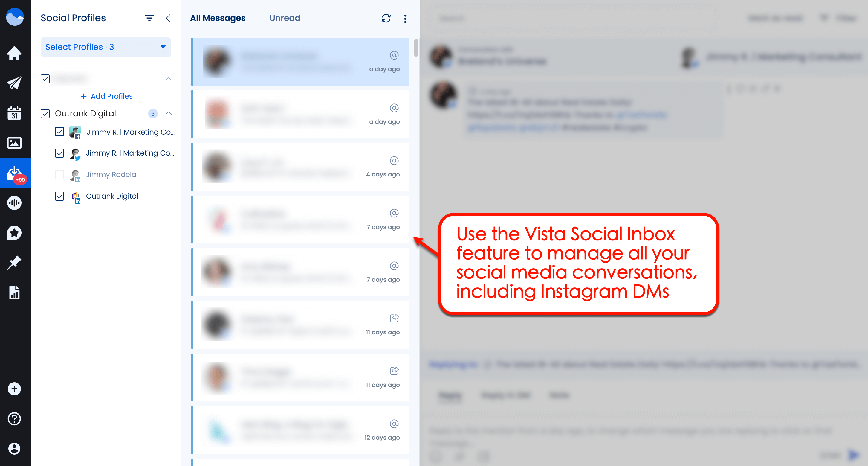This screenshot has width=868, height=466.
Task: Click the refresh conversations icon
Action: point(386,18)
